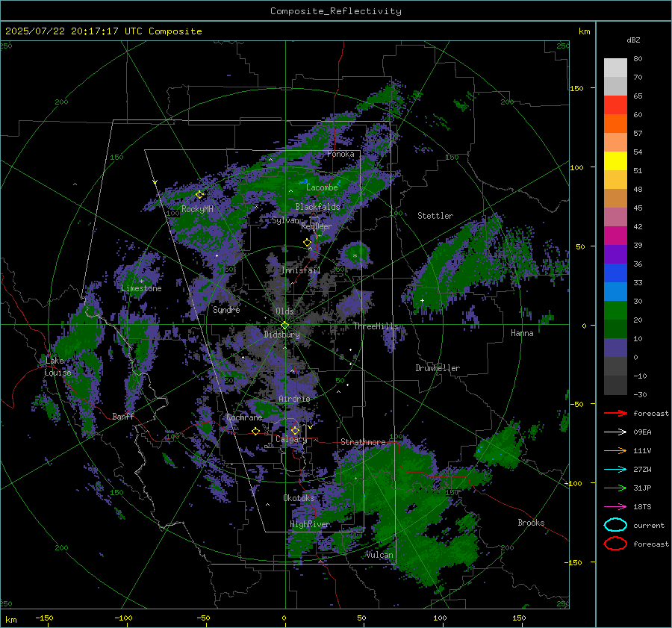Image resolution: width=672 pixels, height=628 pixels.
Task: Click the Stettler town label
Action: tap(435, 216)
